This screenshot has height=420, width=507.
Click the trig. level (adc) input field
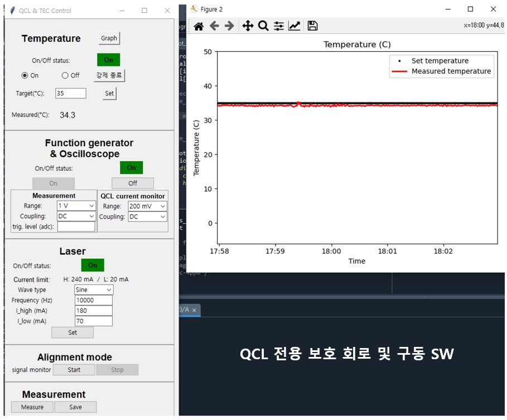click(76, 226)
